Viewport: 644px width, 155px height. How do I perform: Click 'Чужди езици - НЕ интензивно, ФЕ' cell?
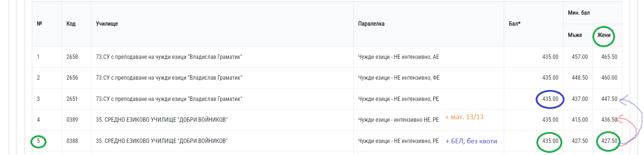tap(399, 78)
